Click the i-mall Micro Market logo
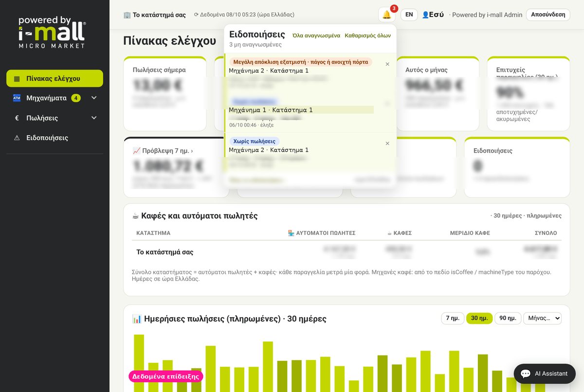Screen dimensions: 584x392 pos(52,32)
